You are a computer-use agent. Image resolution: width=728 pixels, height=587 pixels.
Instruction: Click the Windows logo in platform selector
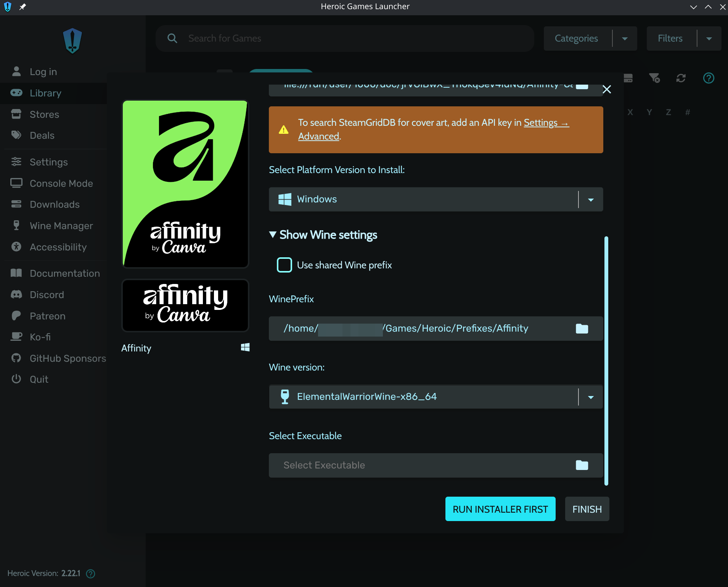point(285,199)
